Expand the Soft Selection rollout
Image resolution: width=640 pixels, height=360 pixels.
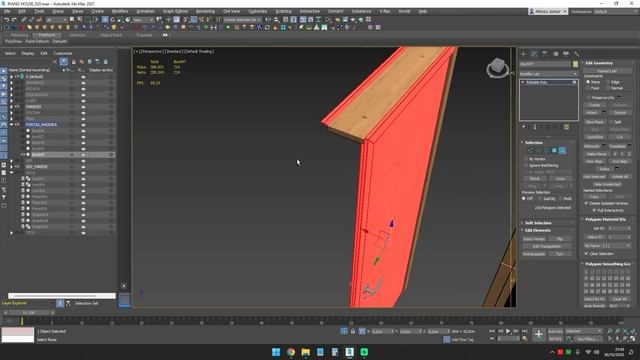click(538, 223)
